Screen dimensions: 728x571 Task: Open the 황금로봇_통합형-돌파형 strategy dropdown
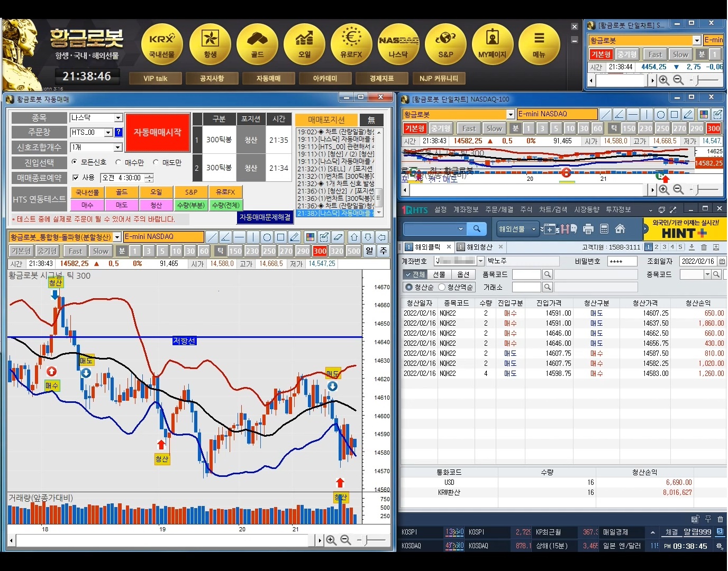pos(117,237)
